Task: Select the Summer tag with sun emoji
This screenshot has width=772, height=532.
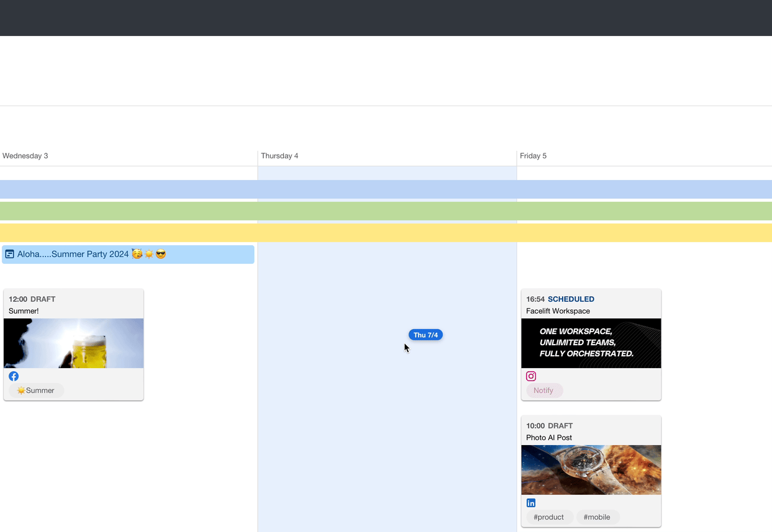Action: pyautogui.click(x=36, y=390)
